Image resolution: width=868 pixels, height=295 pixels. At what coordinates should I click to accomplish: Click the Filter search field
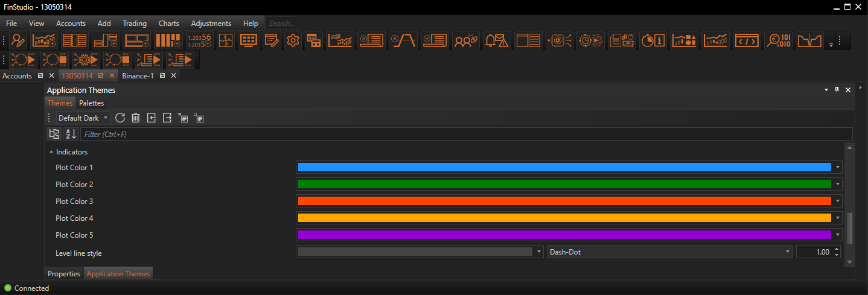(x=466, y=134)
